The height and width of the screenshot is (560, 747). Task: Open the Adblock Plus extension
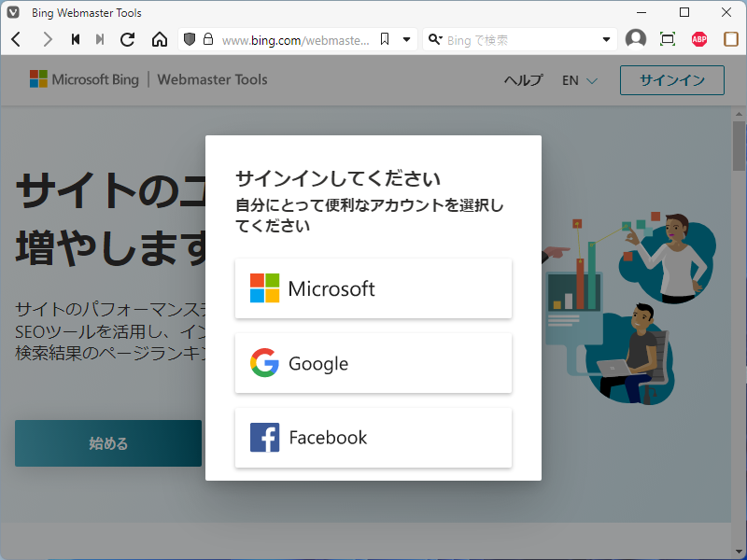click(x=698, y=39)
